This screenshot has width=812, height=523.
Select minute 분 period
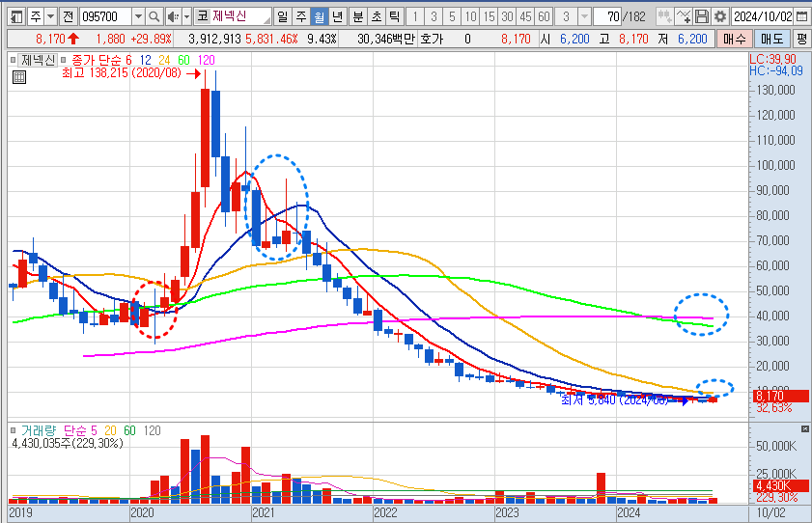pos(358,16)
